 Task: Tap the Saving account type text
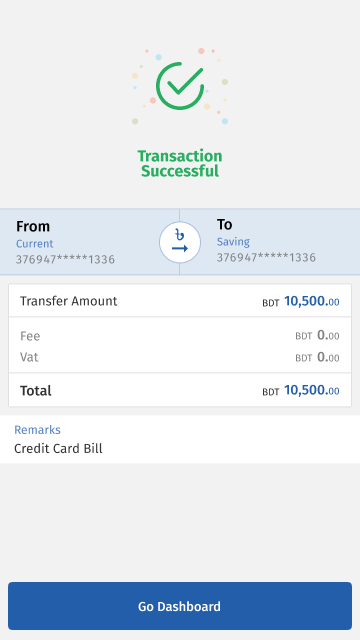click(x=233, y=242)
